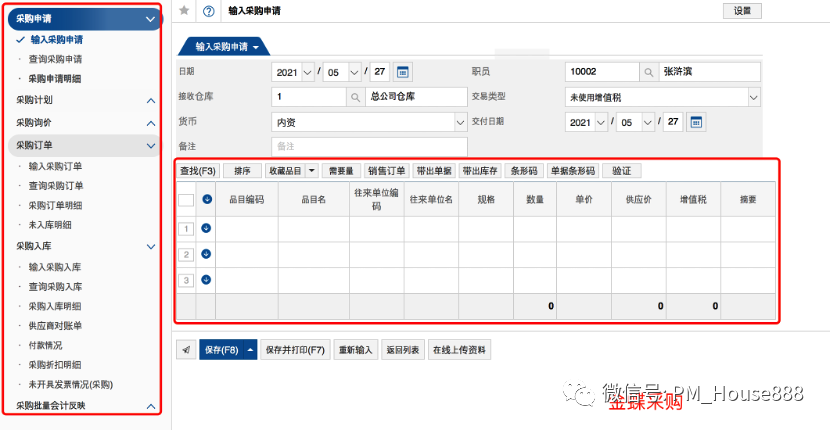Open calendar picker for 交付日期 field
This screenshot has width=830, height=430.
[x=697, y=122]
